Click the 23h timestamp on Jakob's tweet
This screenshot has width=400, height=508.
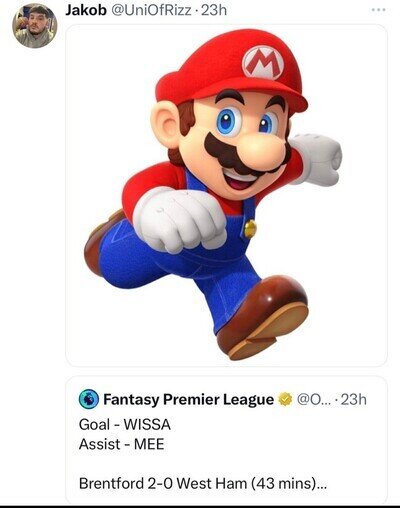point(215,10)
